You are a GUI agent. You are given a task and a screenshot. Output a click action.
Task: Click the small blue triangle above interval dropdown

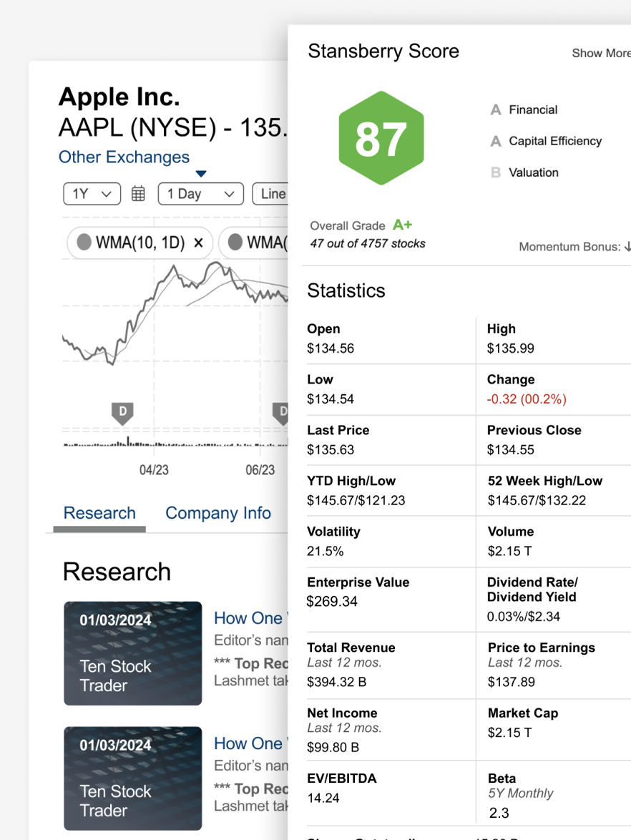pos(201,174)
